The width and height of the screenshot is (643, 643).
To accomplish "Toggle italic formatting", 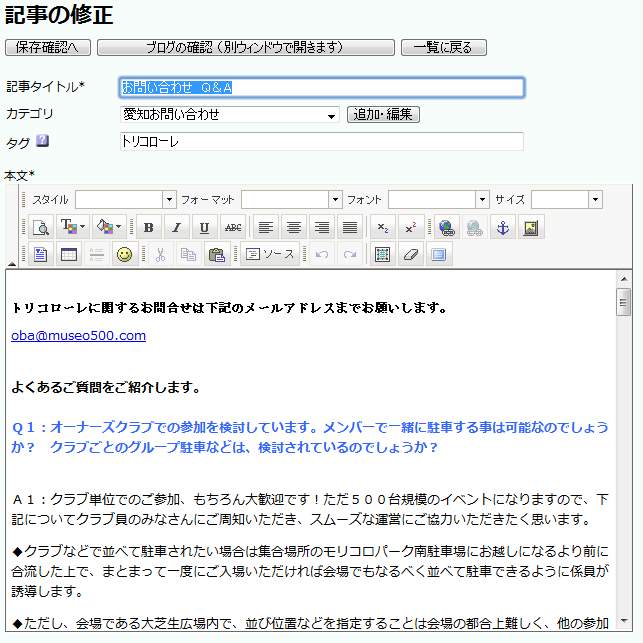I will pos(177,227).
